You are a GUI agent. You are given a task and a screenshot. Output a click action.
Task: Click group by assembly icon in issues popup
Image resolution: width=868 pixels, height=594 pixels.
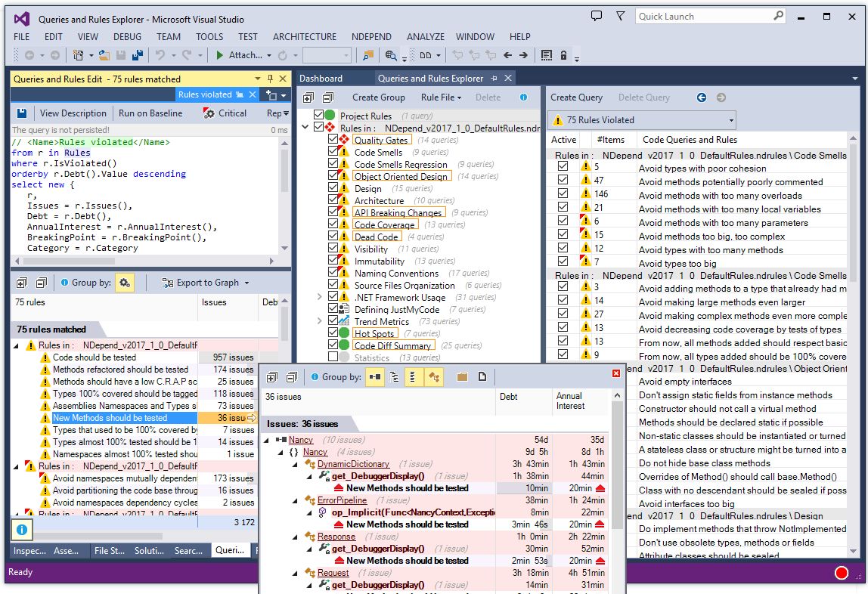[375, 377]
